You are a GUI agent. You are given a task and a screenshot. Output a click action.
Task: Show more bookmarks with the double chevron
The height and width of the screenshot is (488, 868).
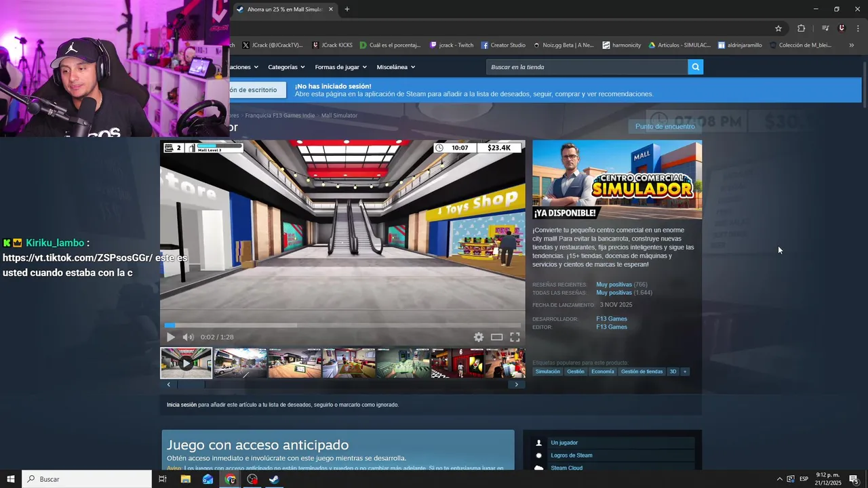click(852, 45)
